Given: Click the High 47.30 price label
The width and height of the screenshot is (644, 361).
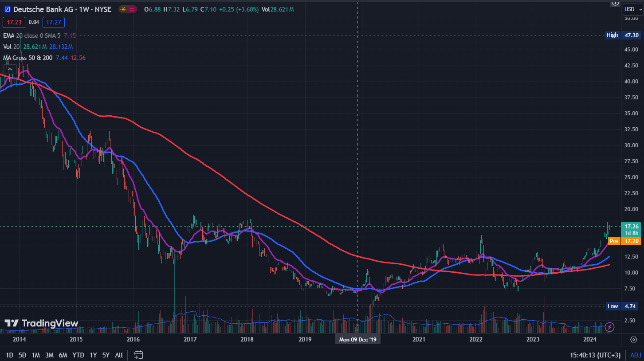Looking at the screenshot, I should pos(623,35).
